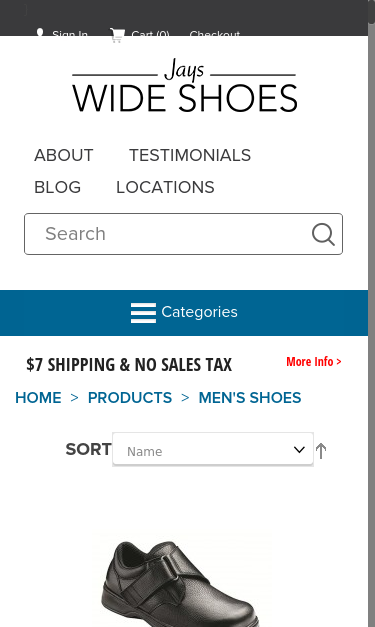Click the magnifying glass search icon
Image resolution: width=375 pixels, height=627 pixels.
pos(323,234)
